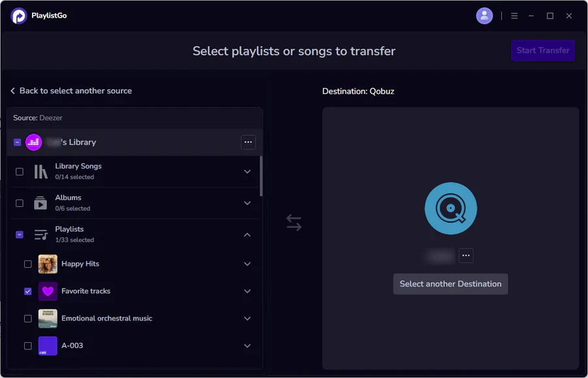Expand Favorite tracks playlist

pos(247,291)
